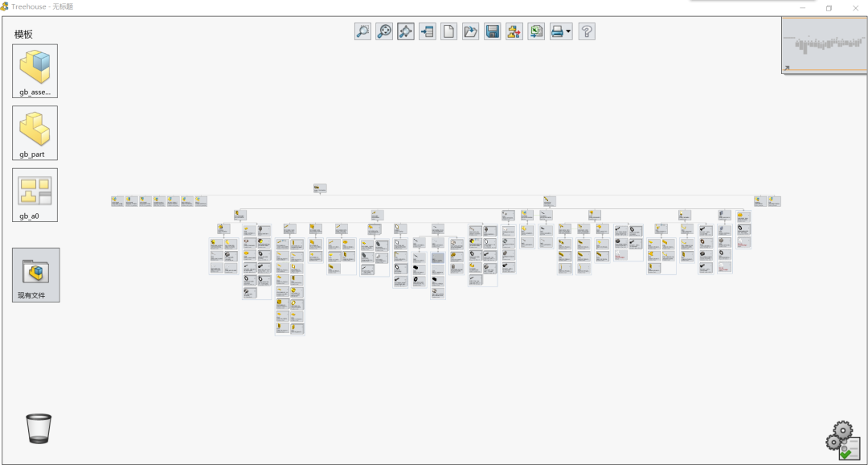Toggle the template list panel icon

click(x=427, y=31)
